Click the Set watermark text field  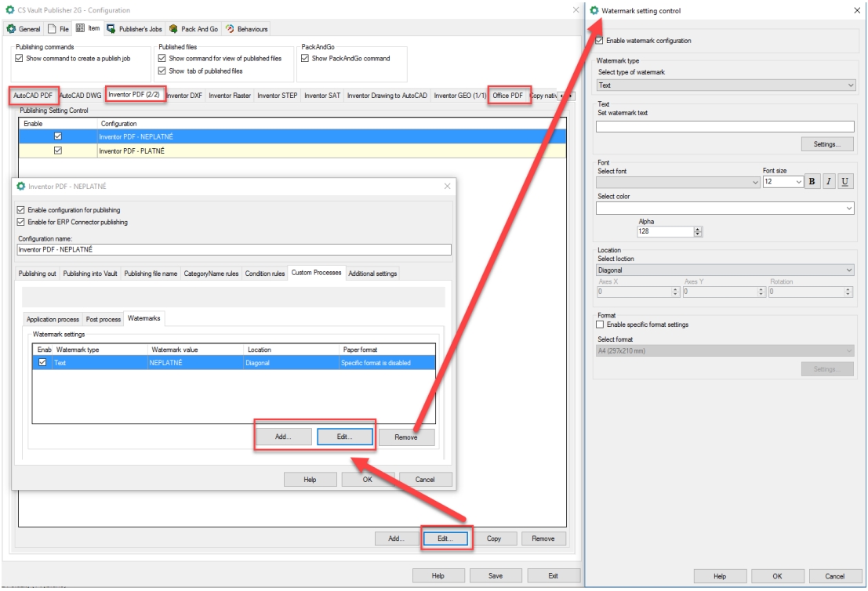click(725, 126)
